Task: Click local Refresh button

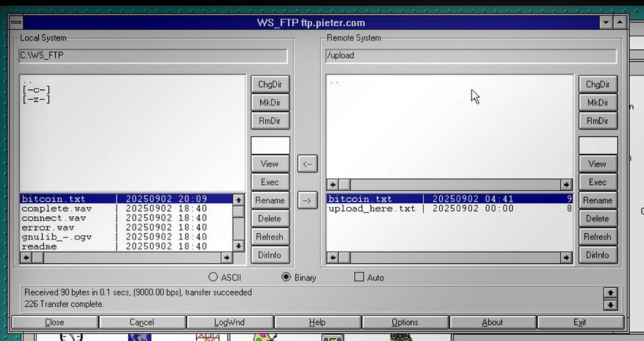Action: 270,237
